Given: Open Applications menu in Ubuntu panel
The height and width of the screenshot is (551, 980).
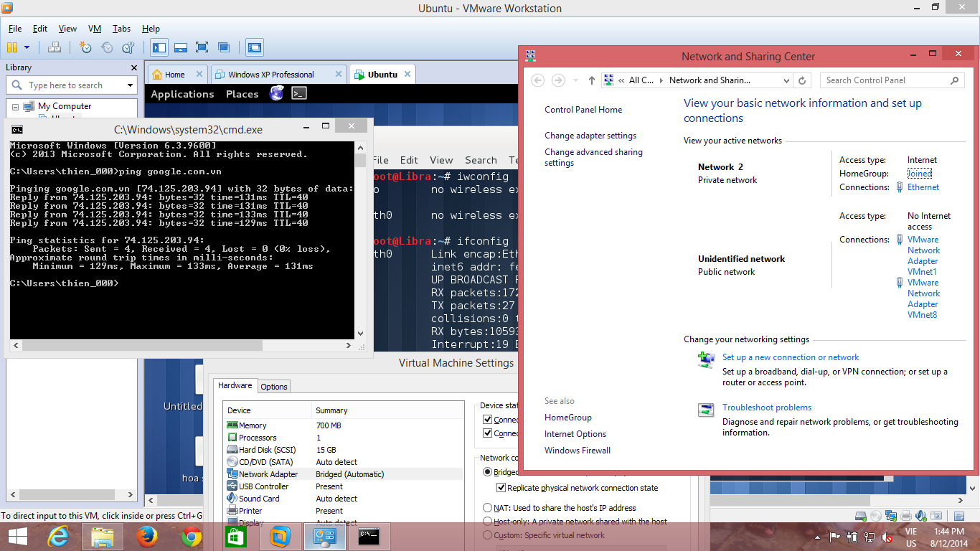Looking at the screenshot, I should pos(182,94).
